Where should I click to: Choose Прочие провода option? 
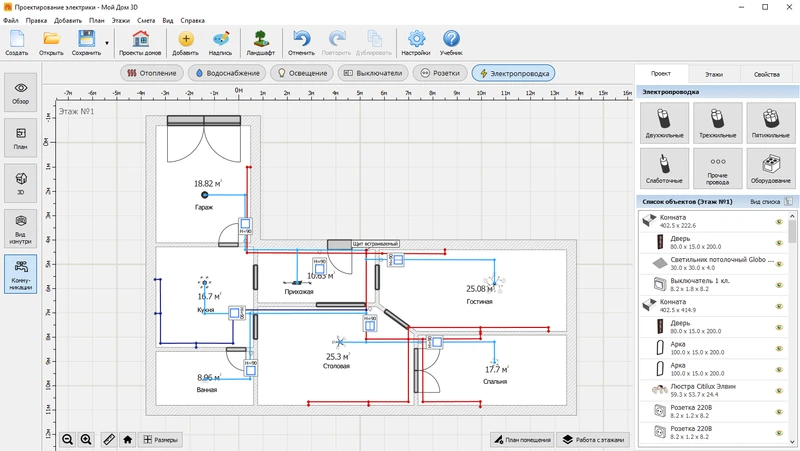pyautogui.click(x=717, y=168)
